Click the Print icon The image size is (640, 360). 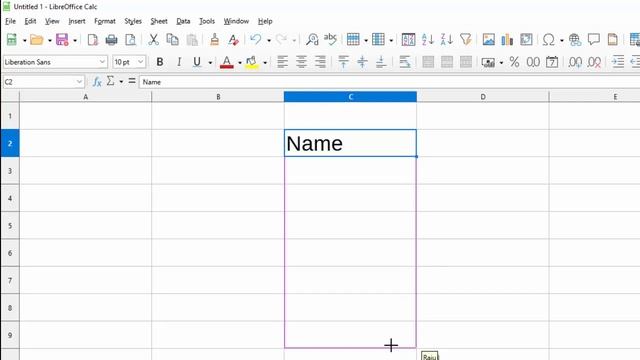[111, 40]
